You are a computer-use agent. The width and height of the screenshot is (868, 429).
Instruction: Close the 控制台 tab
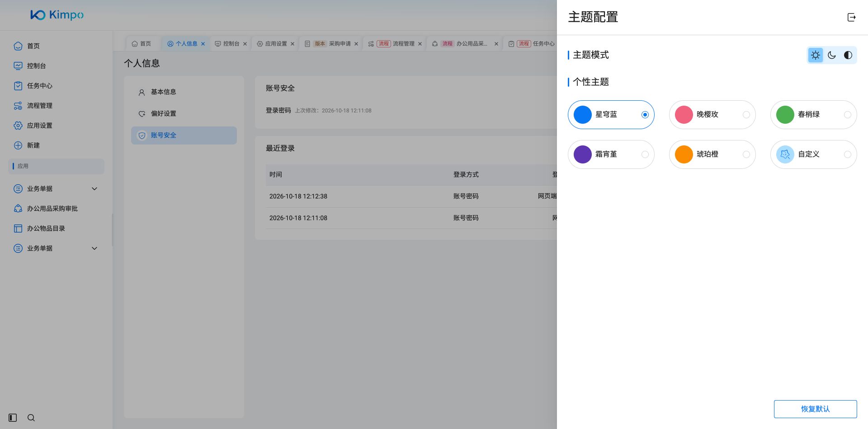(x=245, y=44)
